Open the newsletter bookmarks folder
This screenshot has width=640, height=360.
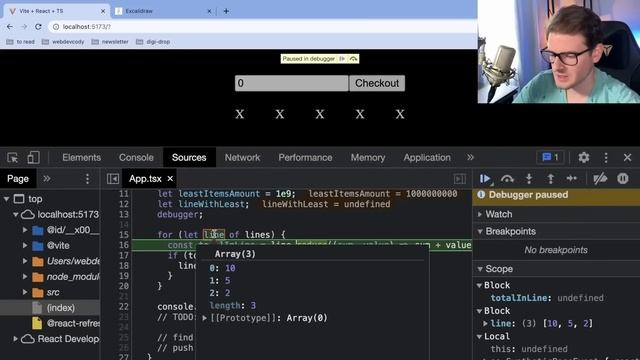click(110, 42)
